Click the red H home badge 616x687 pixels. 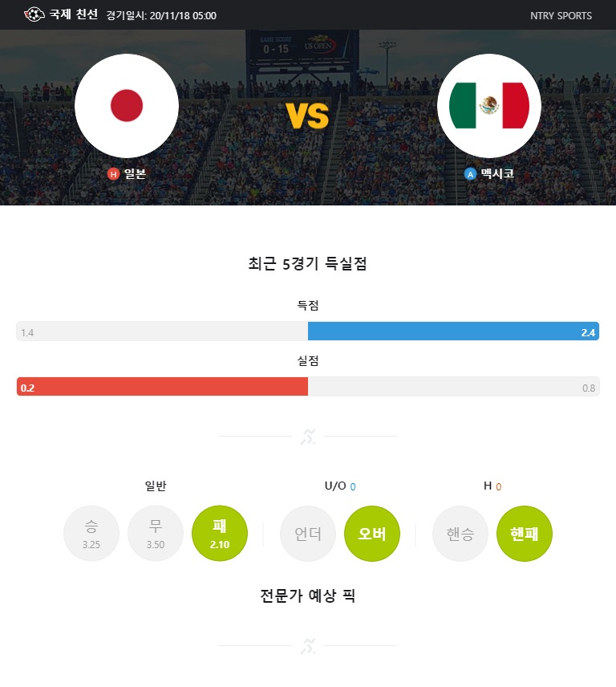click(113, 174)
